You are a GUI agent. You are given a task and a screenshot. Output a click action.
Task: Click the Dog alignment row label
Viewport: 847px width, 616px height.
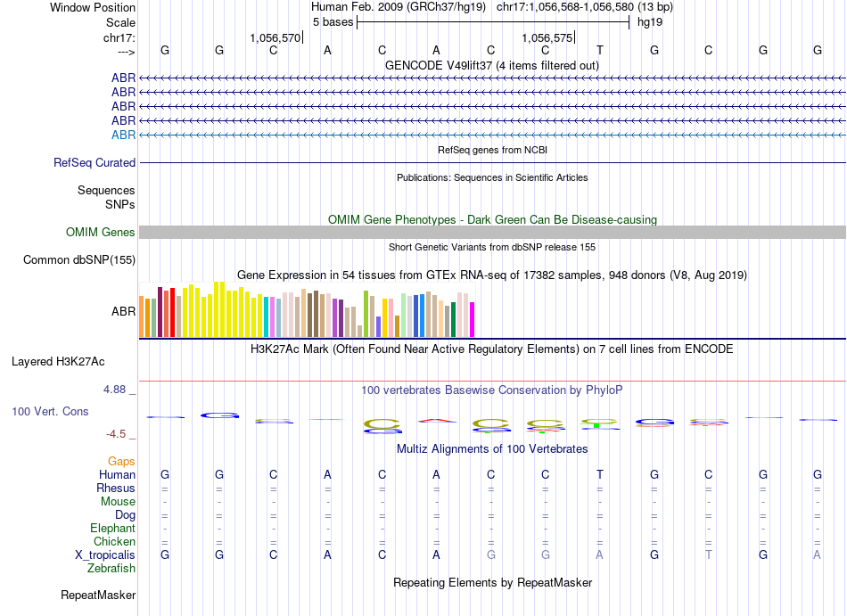pyautogui.click(x=125, y=515)
